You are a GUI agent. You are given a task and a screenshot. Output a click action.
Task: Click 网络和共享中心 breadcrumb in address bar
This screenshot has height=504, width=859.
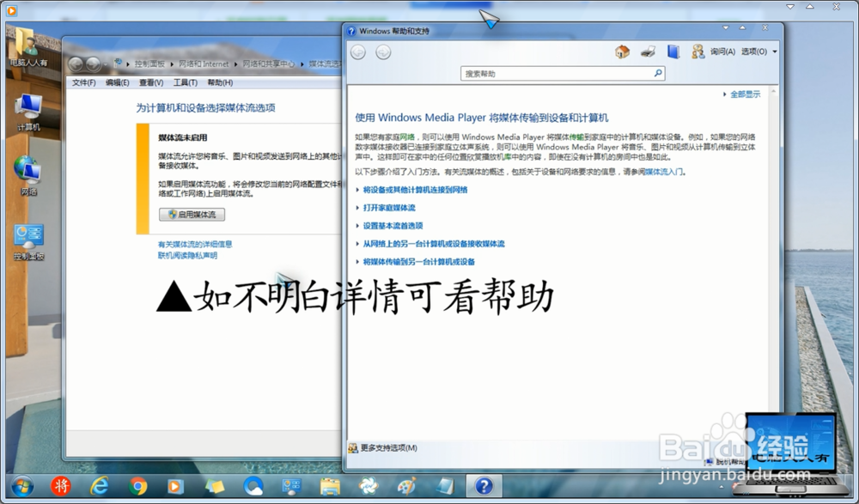pos(268,64)
